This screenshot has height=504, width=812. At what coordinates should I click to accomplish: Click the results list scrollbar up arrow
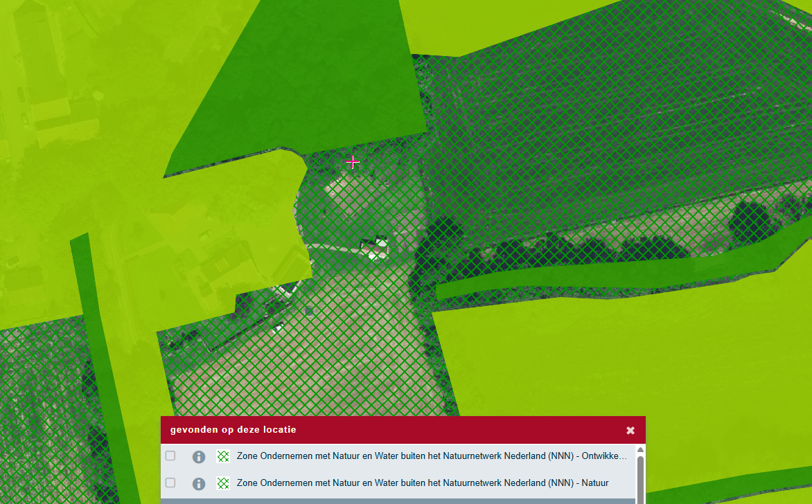640,450
